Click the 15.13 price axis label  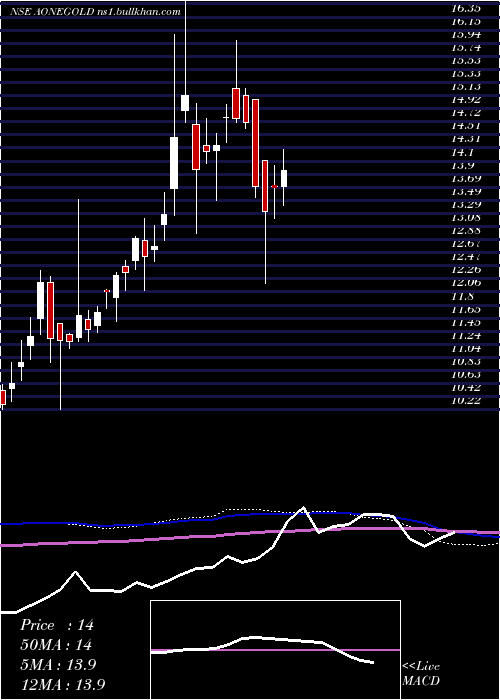click(465, 86)
